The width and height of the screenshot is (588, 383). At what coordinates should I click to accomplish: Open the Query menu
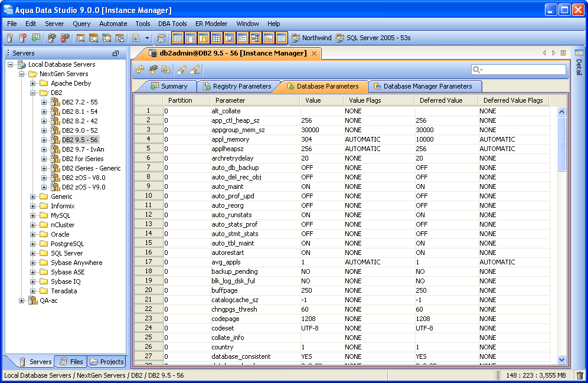pos(81,24)
